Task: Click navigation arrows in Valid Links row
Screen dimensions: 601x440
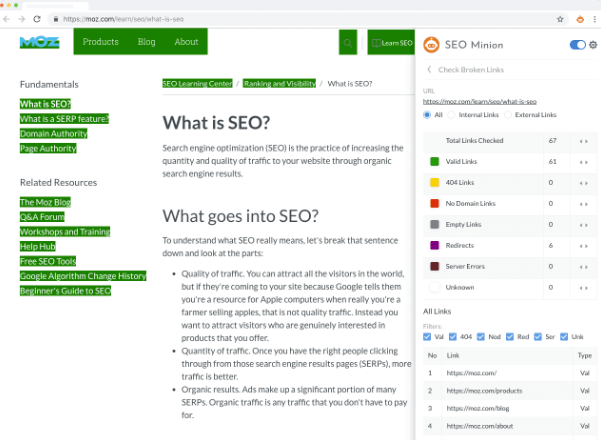Action: 583,163
